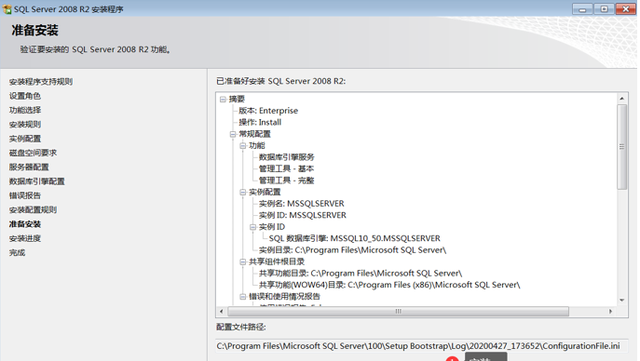This screenshot has height=361, width=640.
Task: Click the 实例配置 step in sidebar
Action: 25,139
